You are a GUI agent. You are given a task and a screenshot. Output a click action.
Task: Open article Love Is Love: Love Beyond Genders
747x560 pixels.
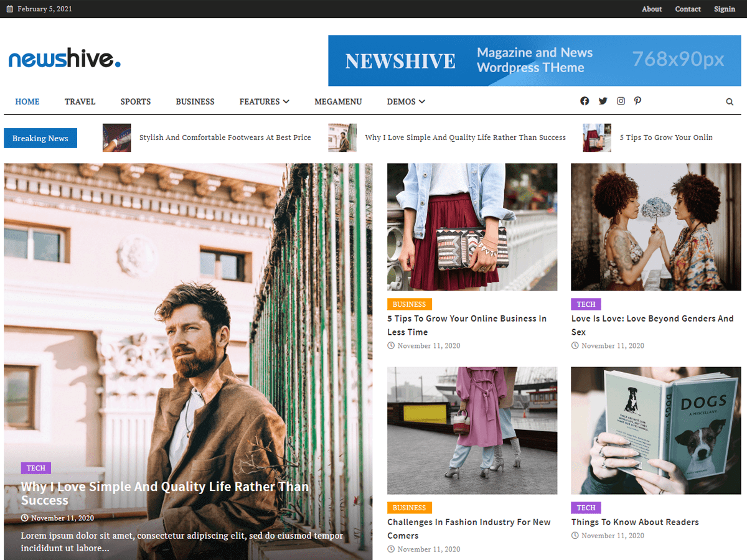click(652, 325)
